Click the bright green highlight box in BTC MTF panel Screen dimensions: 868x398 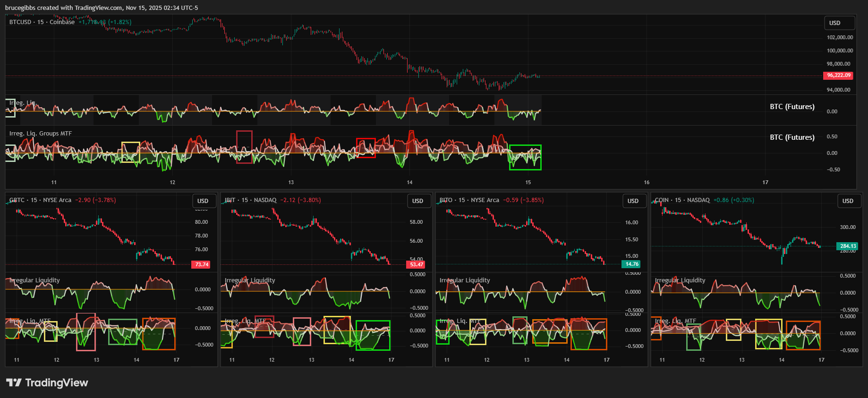(525, 157)
